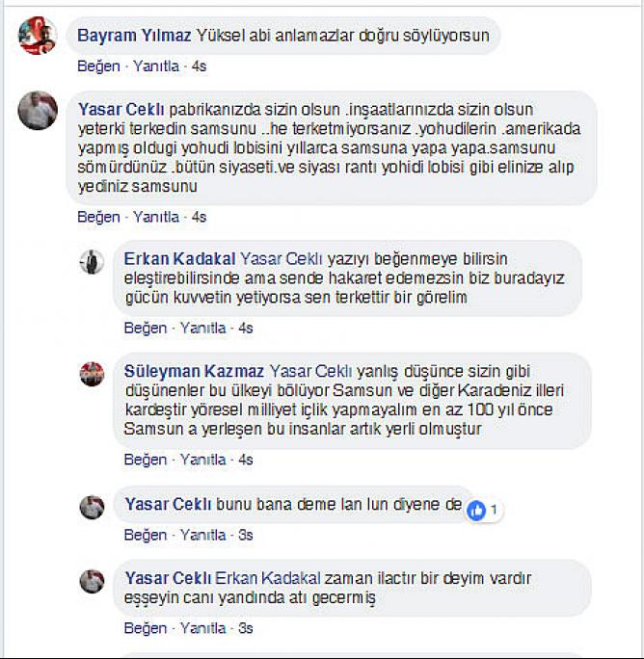This screenshot has width=644, height=659.
Task: Click Süleyman Kazmaz's profile avatar
Action: coord(92,374)
